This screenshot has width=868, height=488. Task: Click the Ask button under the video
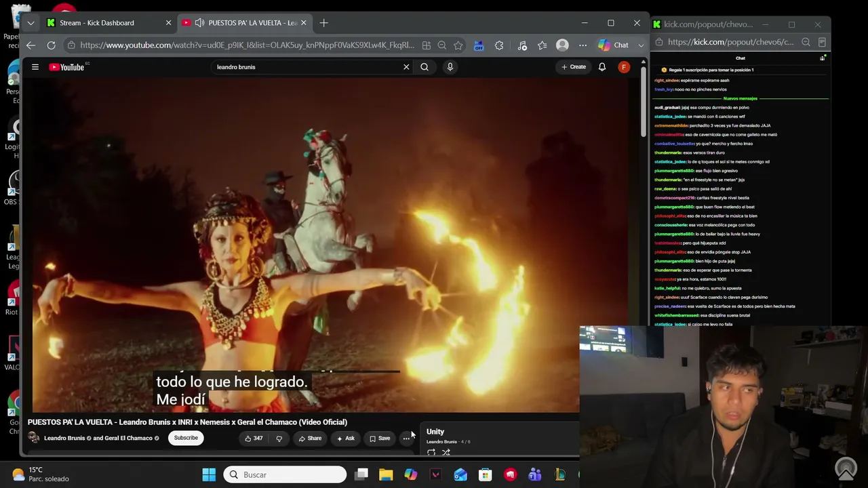tap(346, 439)
